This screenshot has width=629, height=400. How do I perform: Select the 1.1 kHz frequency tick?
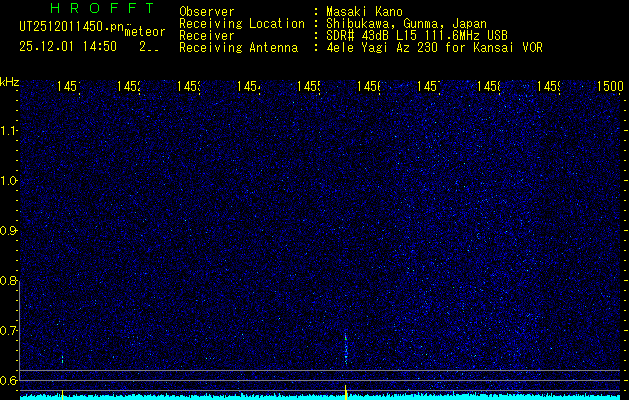click(9, 130)
